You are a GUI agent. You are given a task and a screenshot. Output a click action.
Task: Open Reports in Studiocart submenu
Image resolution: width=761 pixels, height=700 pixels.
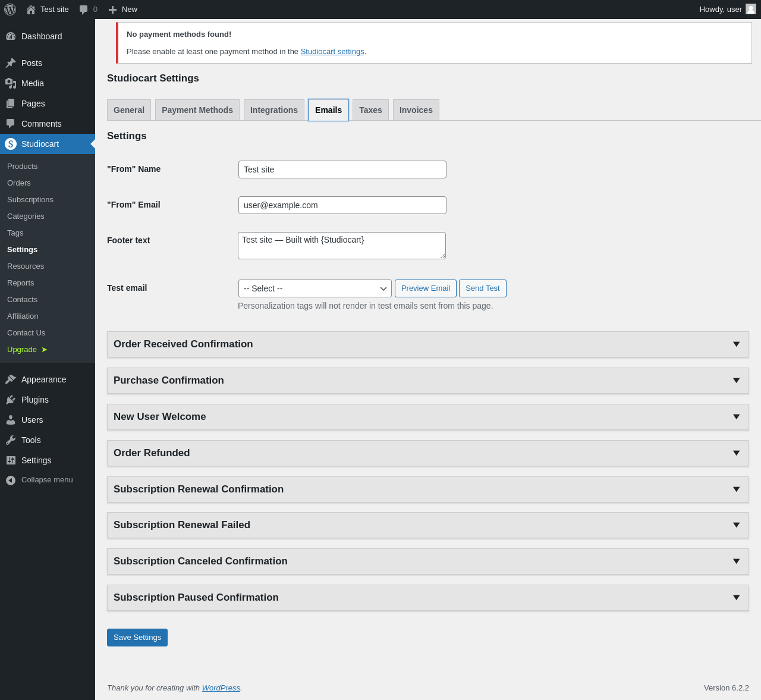click(21, 283)
